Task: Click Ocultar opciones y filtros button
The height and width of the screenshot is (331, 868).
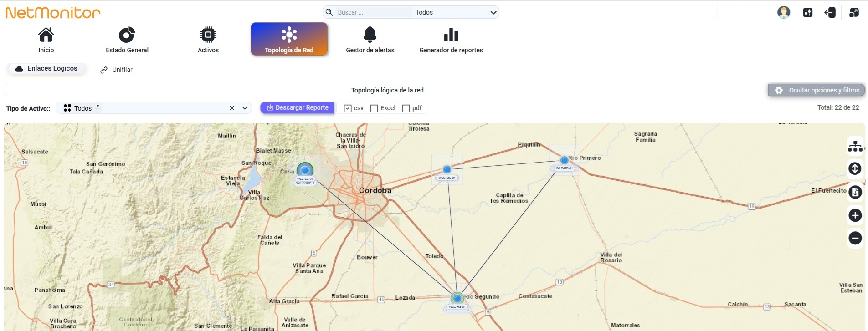Action: [x=817, y=90]
